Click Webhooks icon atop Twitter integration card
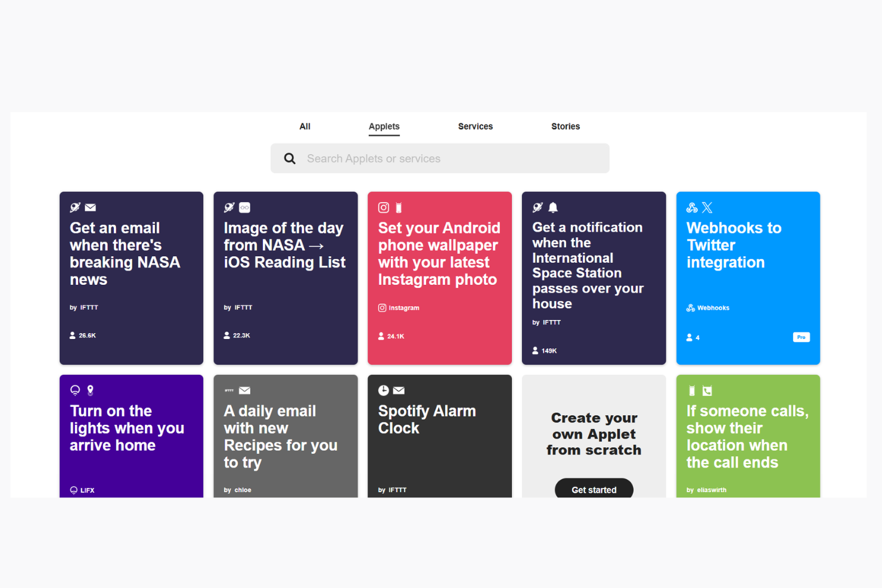This screenshot has width=882, height=588. [x=692, y=207]
